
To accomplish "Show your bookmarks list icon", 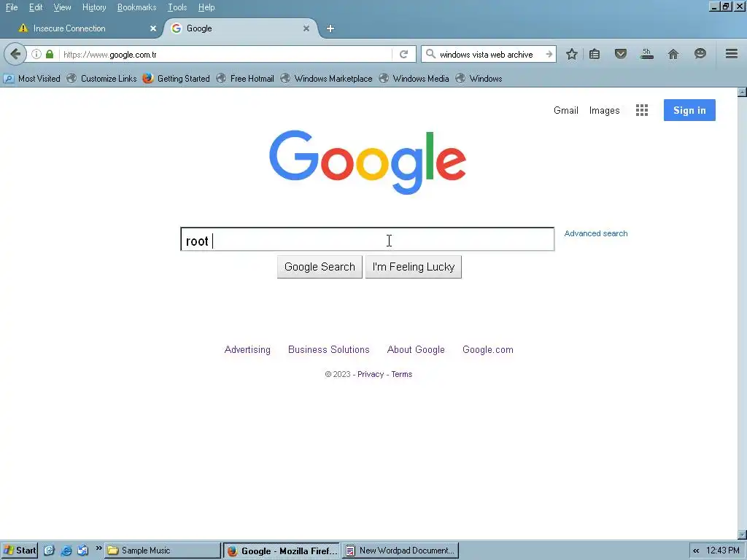I will (x=595, y=54).
